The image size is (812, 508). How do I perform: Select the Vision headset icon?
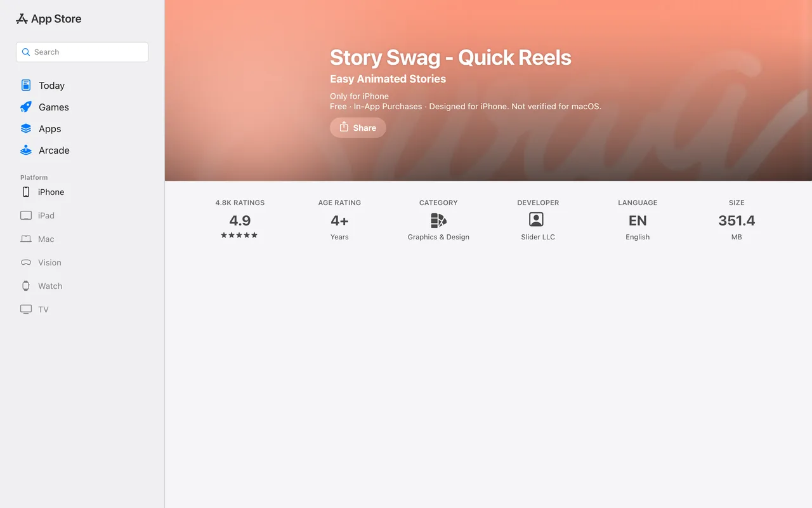[x=26, y=262]
